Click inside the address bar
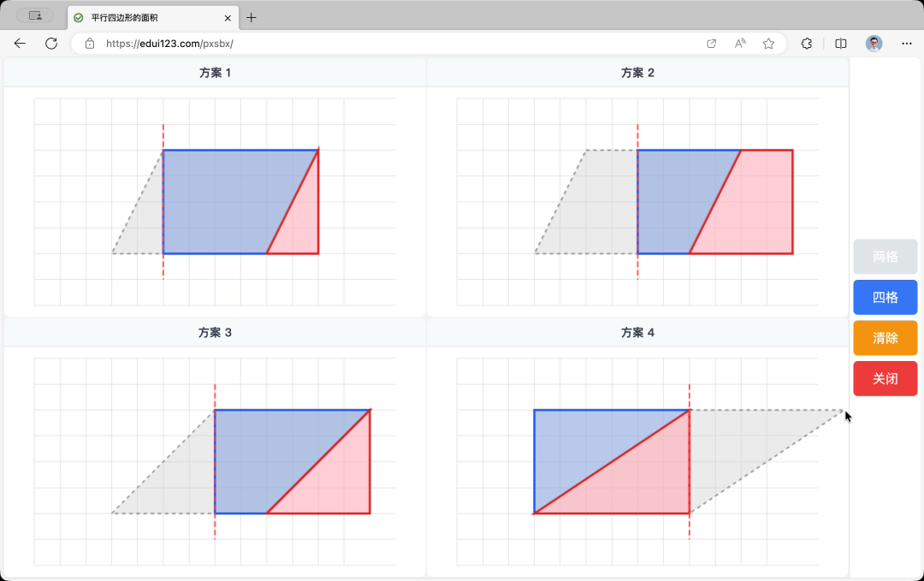The image size is (924, 581). click(342, 43)
